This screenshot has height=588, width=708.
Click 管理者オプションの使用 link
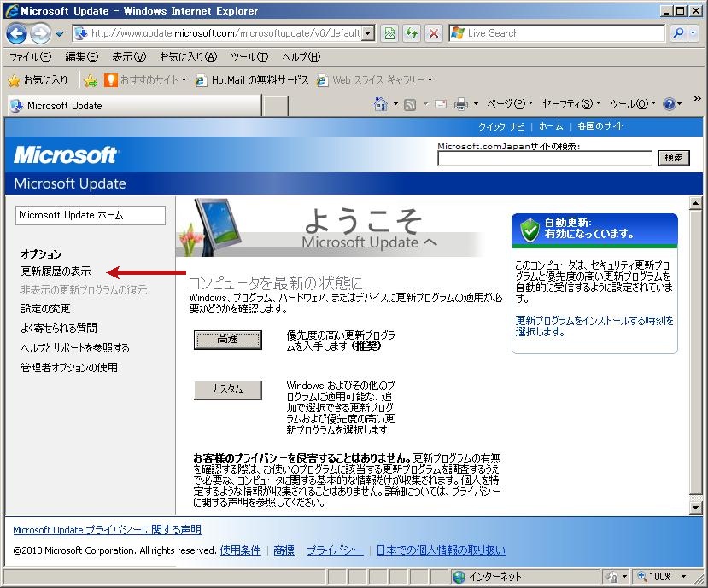pyautogui.click(x=69, y=367)
